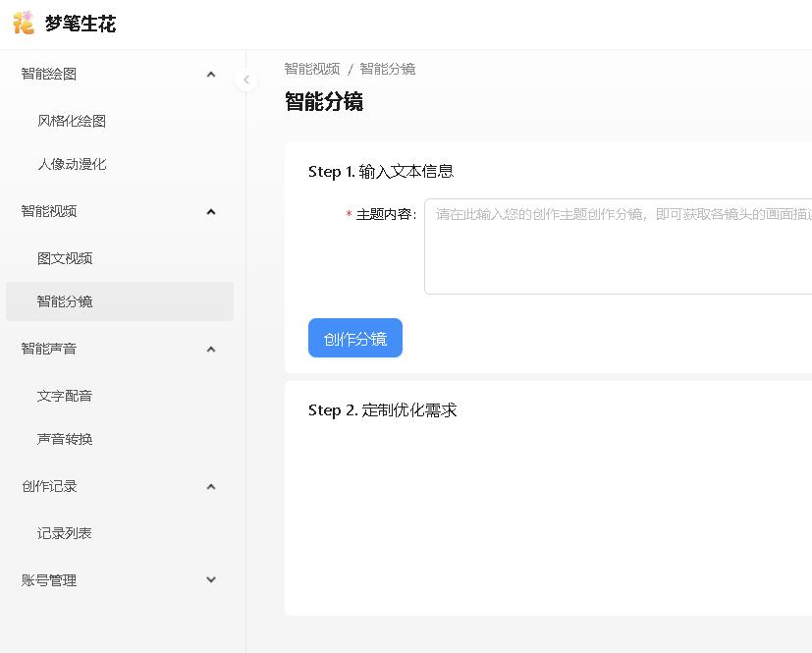812x653 pixels.
Task: Collapse the 智能视频 section chevron
Action: coord(210,211)
